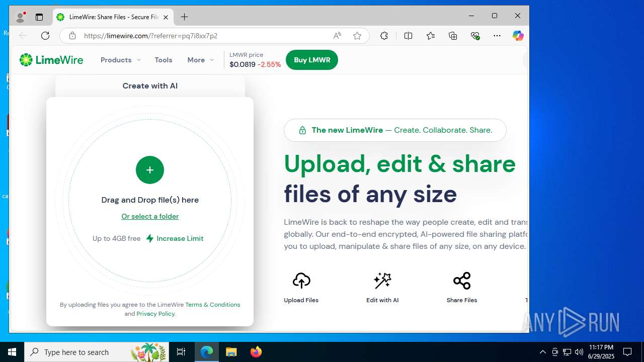Click the lightning bolt Increase Limit icon

click(x=149, y=238)
